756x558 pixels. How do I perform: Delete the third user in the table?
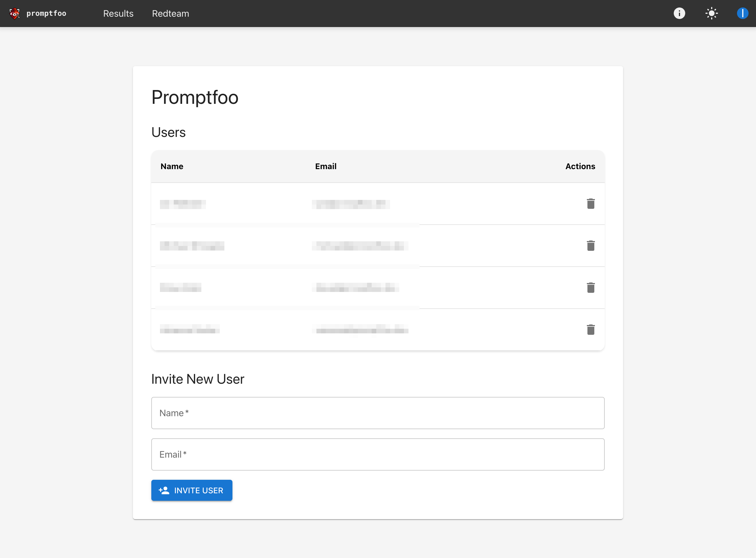tap(591, 287)
